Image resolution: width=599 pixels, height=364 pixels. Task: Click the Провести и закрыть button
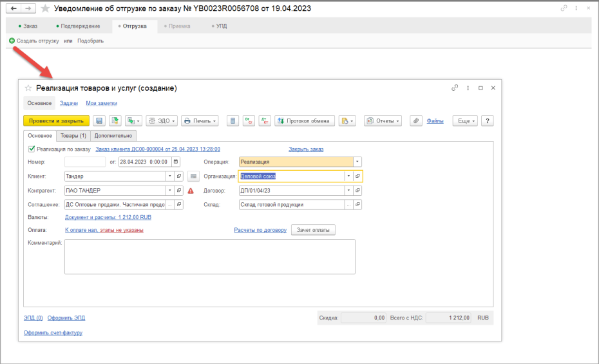pos(56,120)
